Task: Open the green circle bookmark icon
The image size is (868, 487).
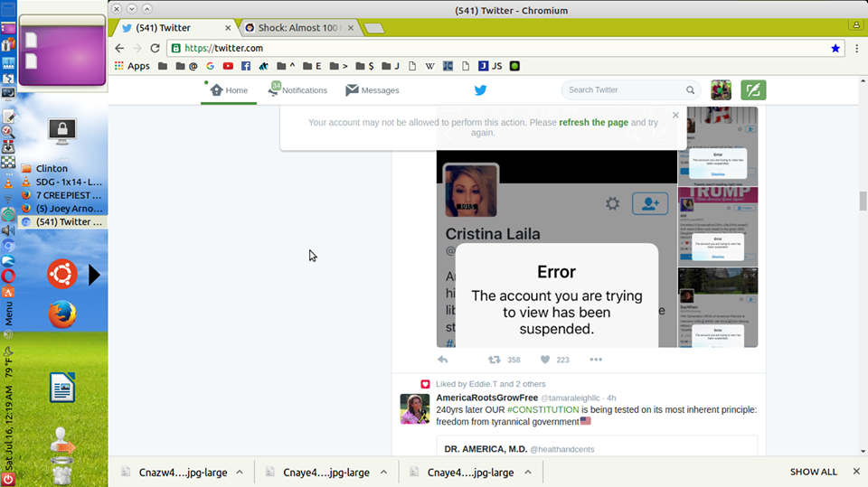Action: [x=514, y=66]
